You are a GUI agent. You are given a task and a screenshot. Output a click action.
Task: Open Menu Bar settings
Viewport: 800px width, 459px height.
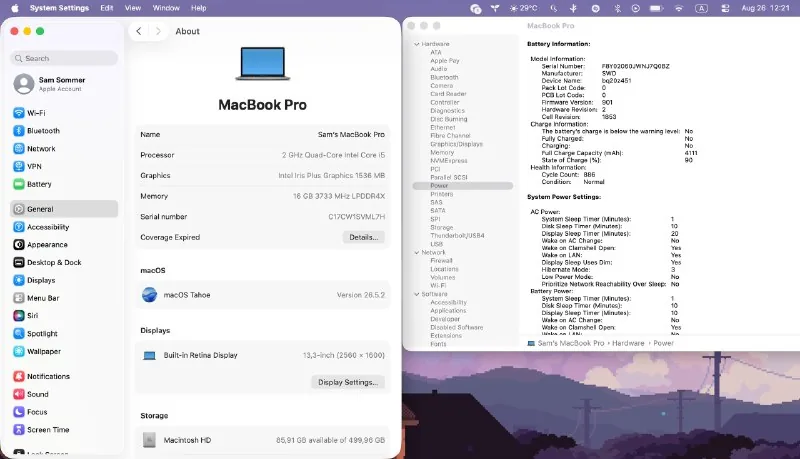coord(64,298)
